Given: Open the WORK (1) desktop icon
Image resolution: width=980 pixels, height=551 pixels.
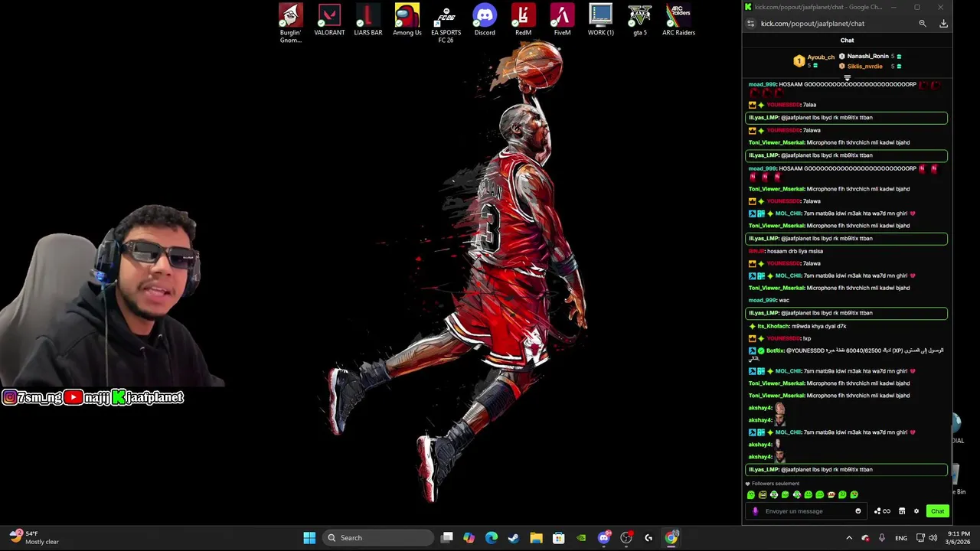Looking at the screenshot, I should (601, 20).
